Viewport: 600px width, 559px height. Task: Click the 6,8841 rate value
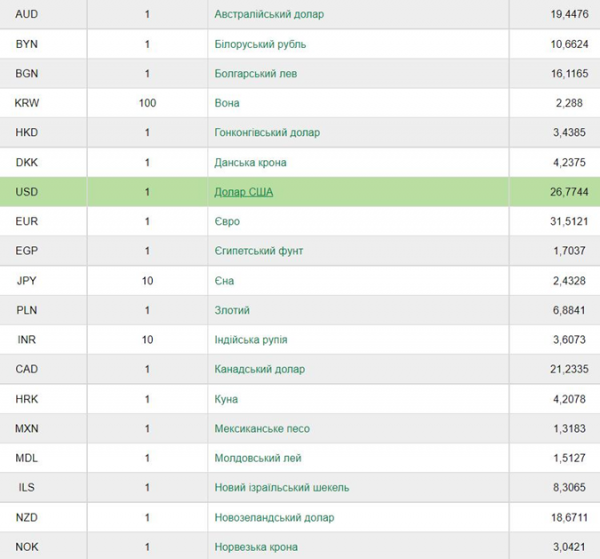coord(569,310)
